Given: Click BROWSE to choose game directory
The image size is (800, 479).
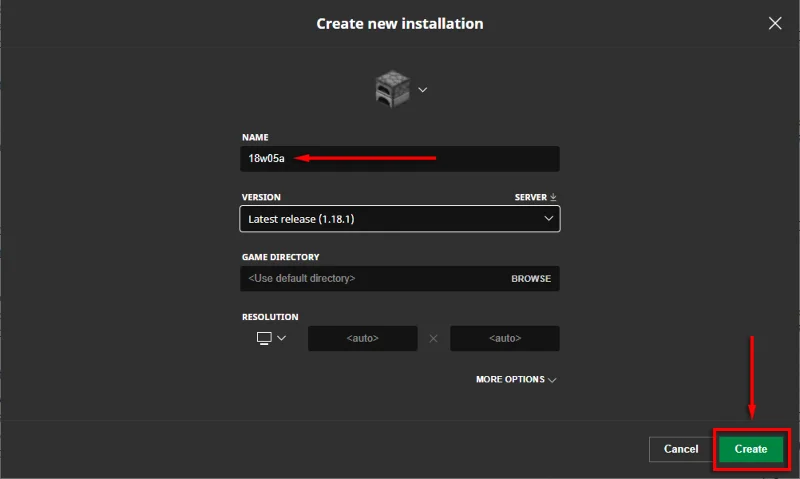Looking at the screenshot, I should click(531, 279).
